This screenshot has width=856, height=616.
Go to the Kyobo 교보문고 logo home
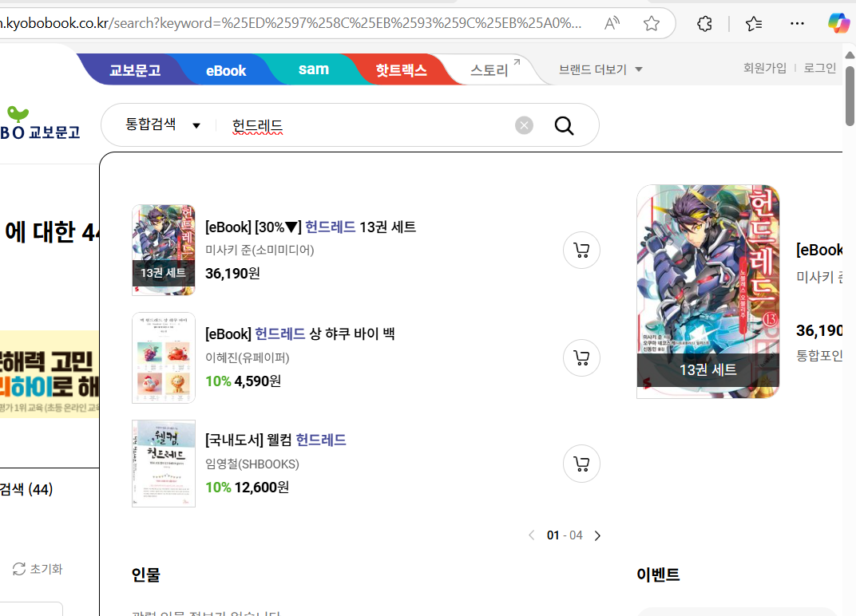click(40, 124)
